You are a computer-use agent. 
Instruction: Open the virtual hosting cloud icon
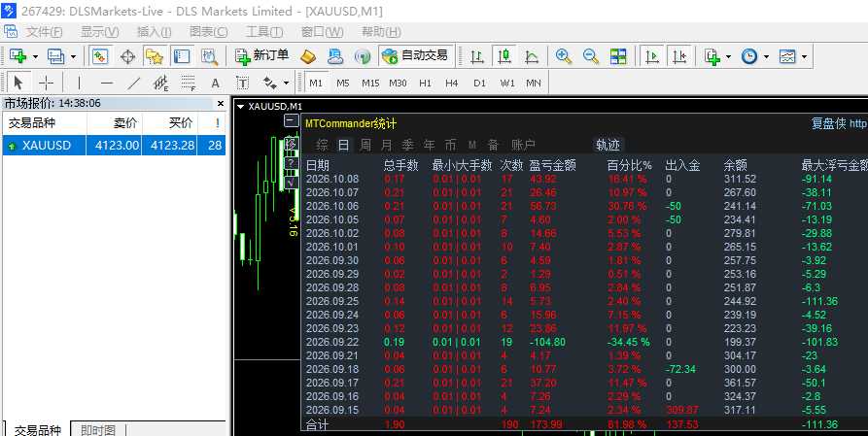(335, 56)
